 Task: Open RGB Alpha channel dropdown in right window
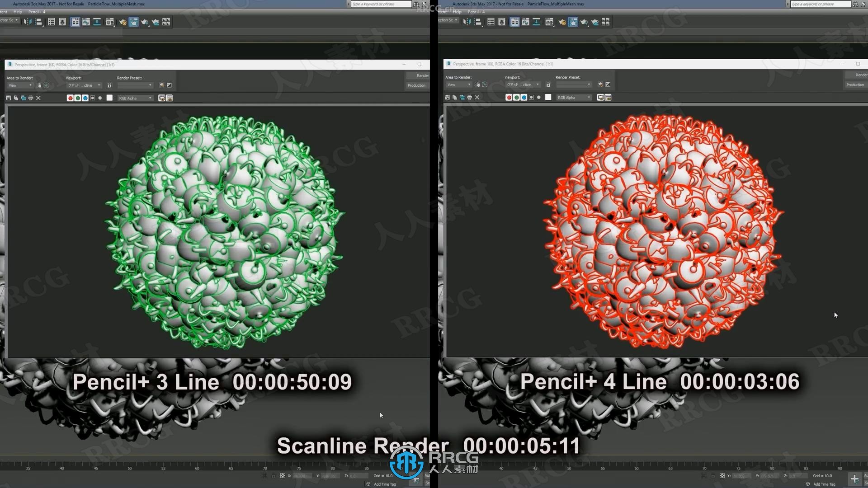(574, 97)
